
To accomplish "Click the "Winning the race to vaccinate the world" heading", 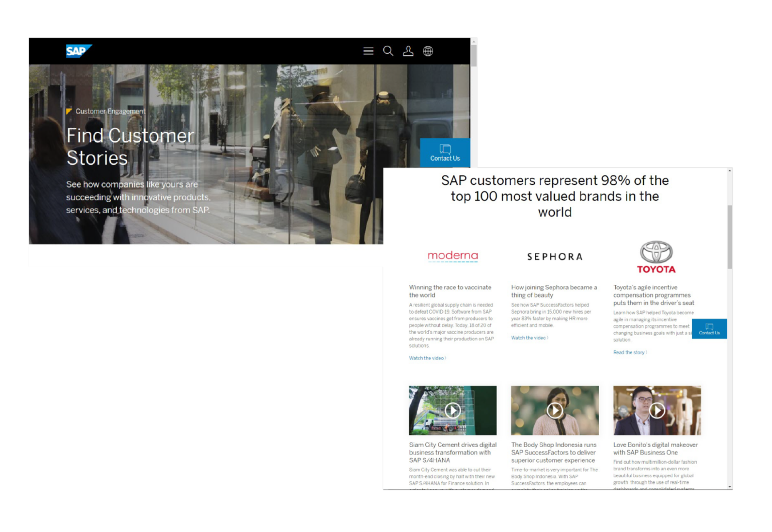I will pyautogui.click(x=450, y=291).
